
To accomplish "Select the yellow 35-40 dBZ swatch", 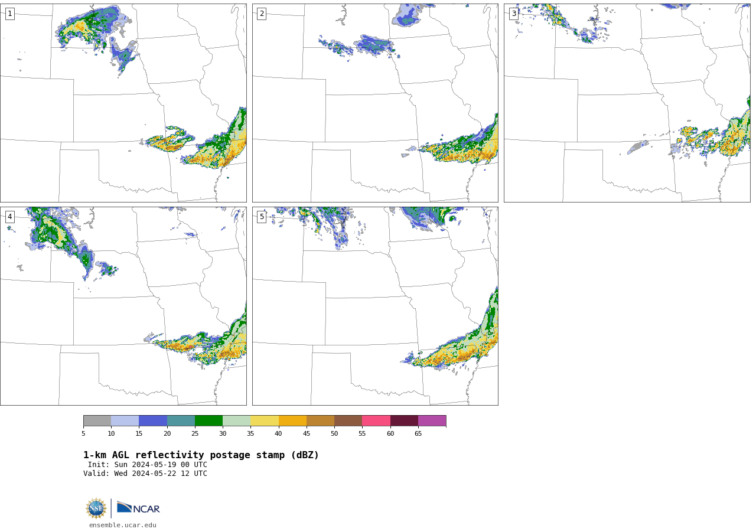I will [265, 420].
